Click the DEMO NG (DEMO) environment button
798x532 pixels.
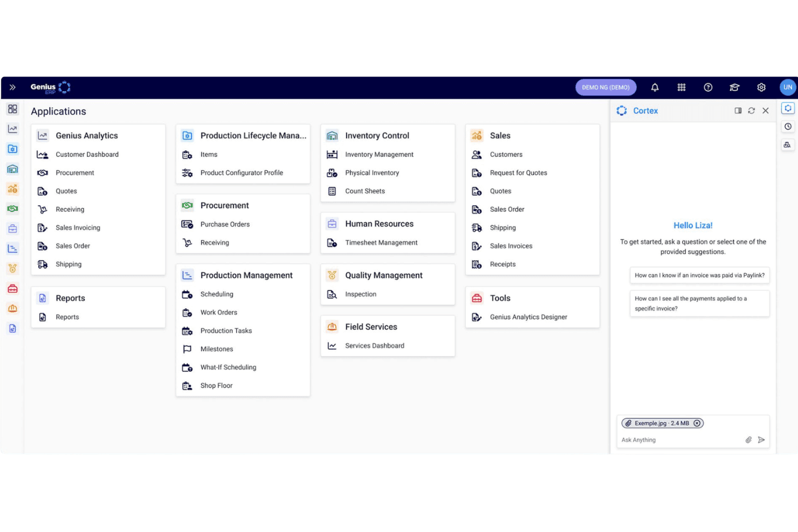[x=606, y=87]
